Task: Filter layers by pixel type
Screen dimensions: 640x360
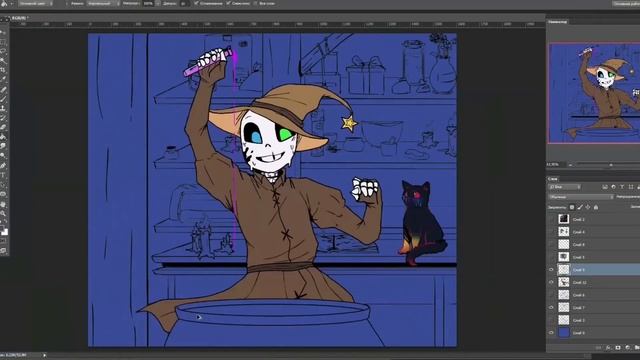Action: point(605,187)
